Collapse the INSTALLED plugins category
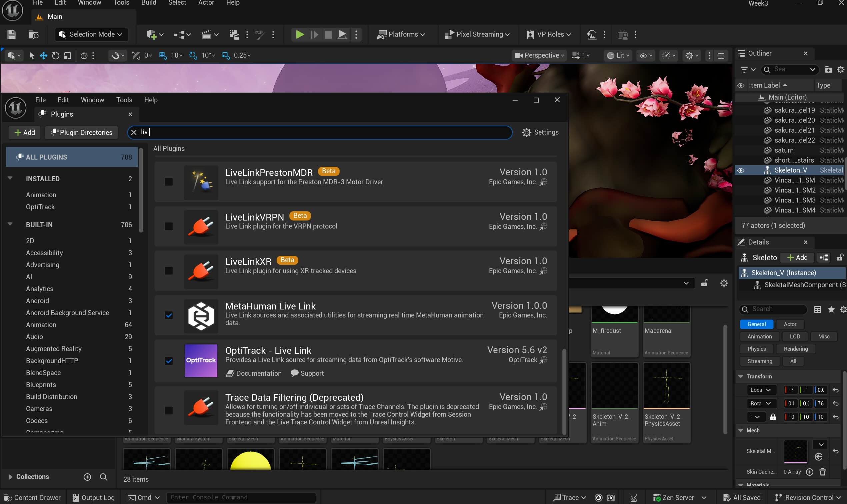Viewport: 847px width, 504px height. [x=10, y=178]
